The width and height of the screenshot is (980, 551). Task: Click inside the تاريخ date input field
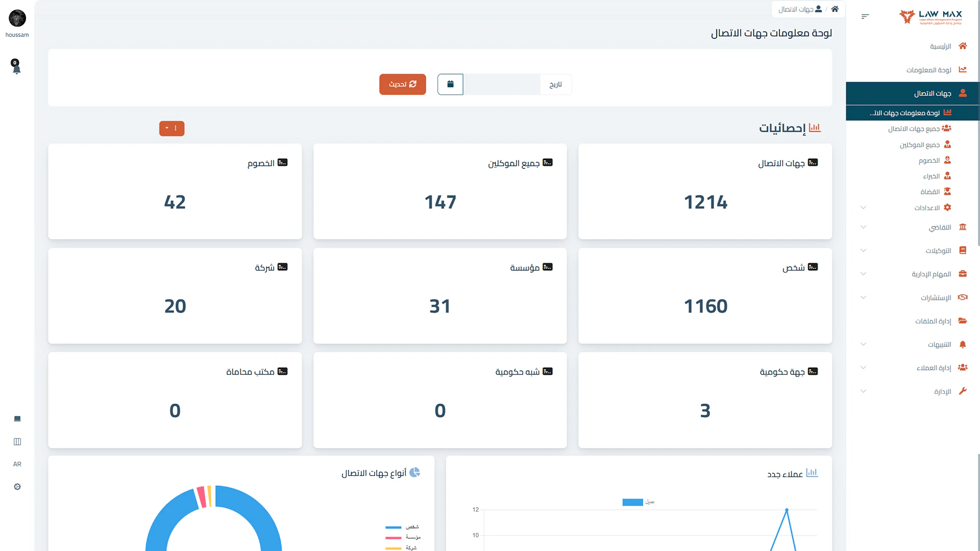coord(503,84)
